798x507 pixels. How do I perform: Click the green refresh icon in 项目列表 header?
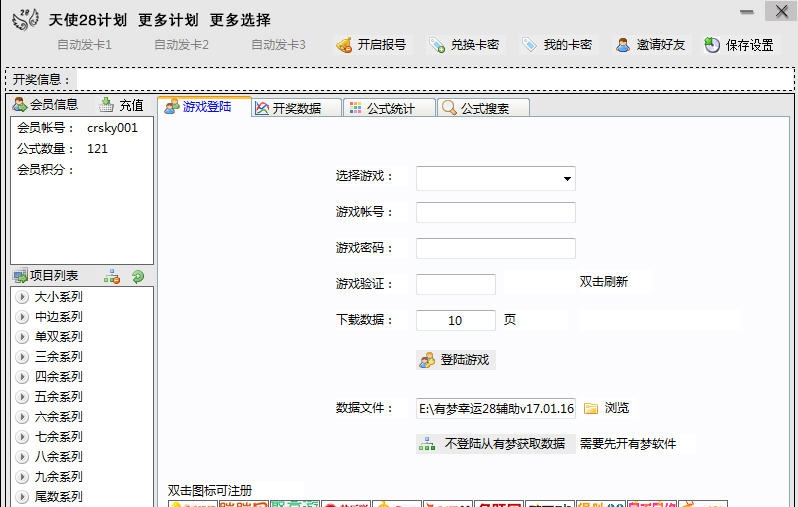click(138, 276)
